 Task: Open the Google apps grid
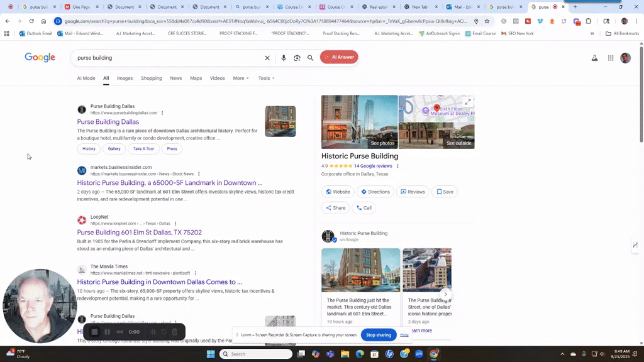click(x=611, y=58)
